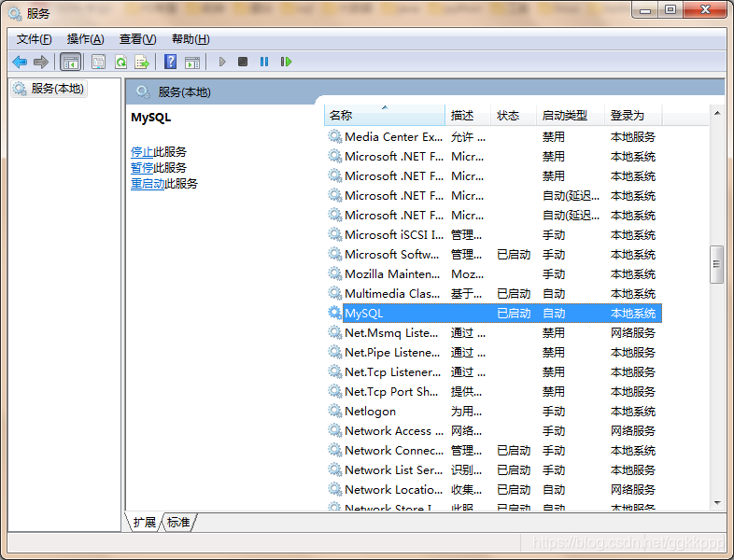Select the Netlogon service

[x=494, y=412]
